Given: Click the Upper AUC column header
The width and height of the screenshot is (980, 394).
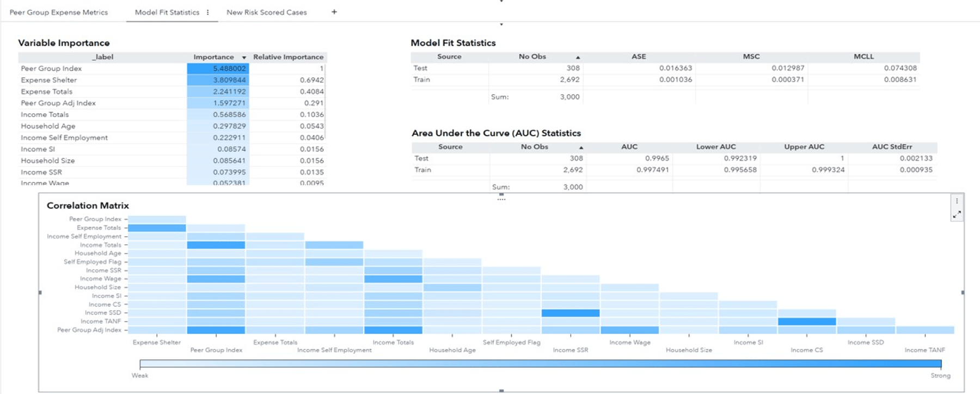Looking at the screenshot, I should (x=804, y=147).
